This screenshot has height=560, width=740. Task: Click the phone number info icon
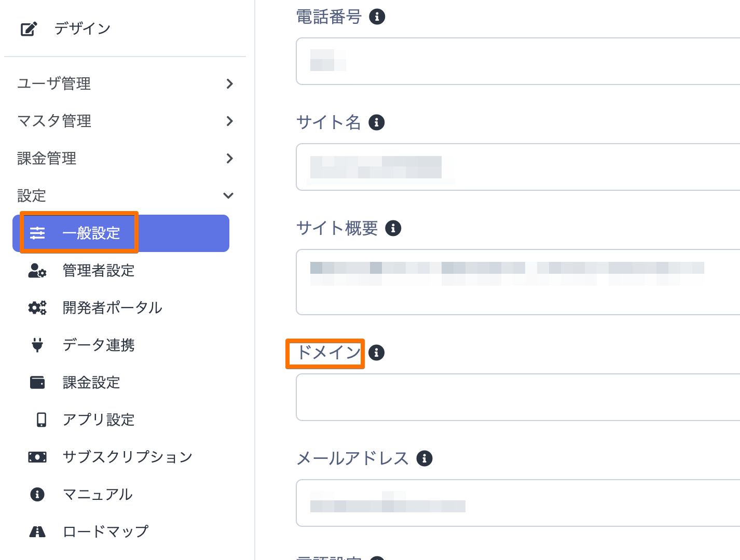click(x=377, y=17)
